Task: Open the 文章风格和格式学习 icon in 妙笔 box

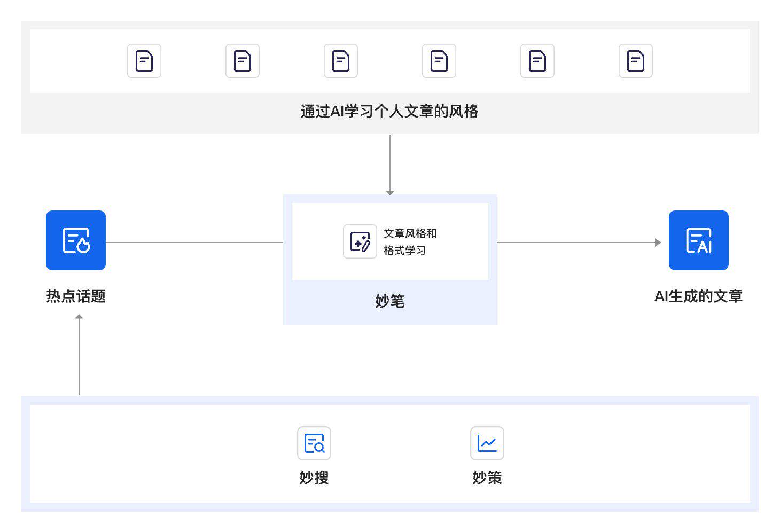Action: tap(360, 241)
